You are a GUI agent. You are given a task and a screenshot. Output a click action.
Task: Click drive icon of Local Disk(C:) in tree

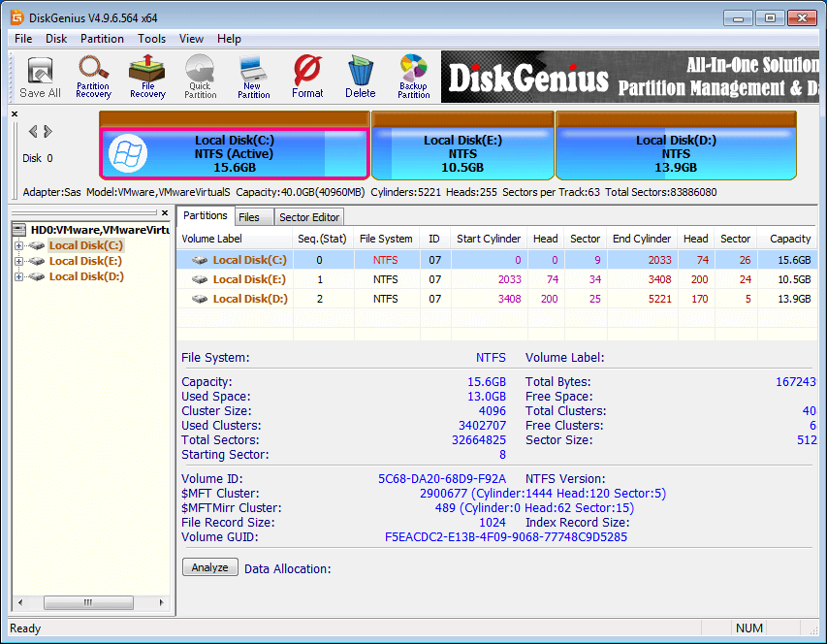(37, 245)
